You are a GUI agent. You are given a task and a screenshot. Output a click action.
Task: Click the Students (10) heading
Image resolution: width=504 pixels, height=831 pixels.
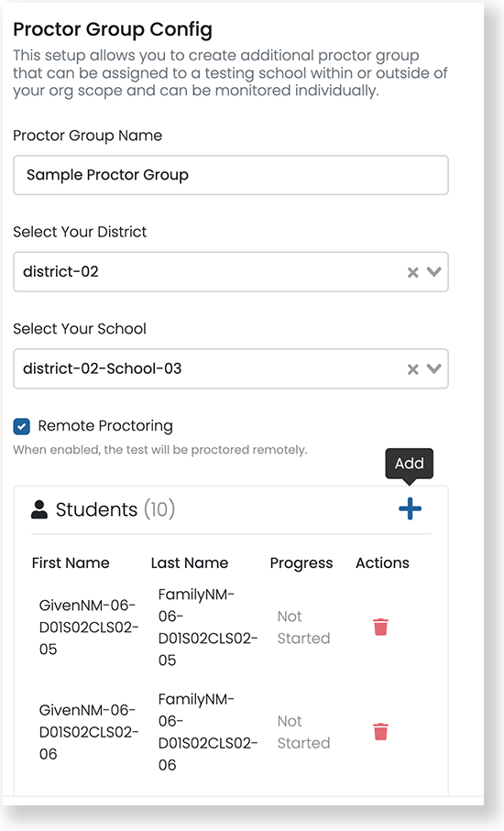tap(115, 509)
